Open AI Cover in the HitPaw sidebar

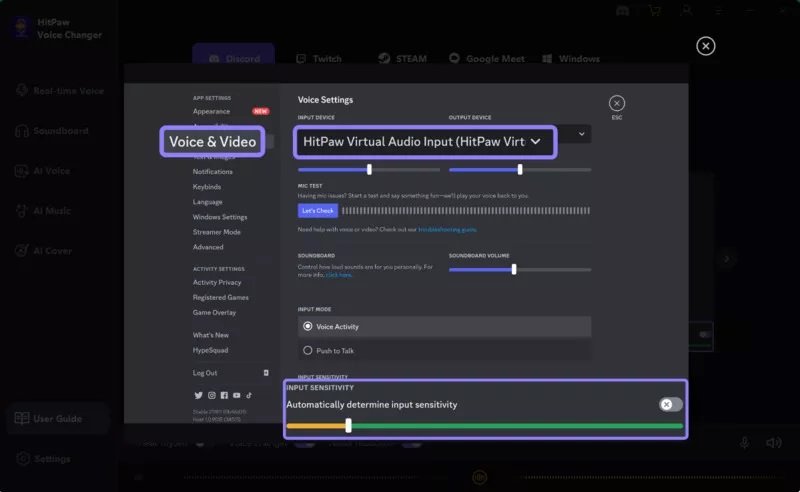click(x=43, y=251)
